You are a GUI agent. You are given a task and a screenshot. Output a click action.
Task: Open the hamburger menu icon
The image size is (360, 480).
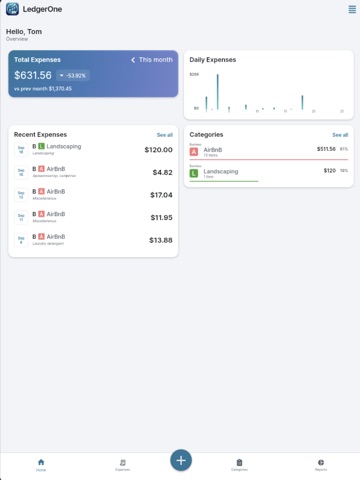pyautogui.click(x=352, y=9)
